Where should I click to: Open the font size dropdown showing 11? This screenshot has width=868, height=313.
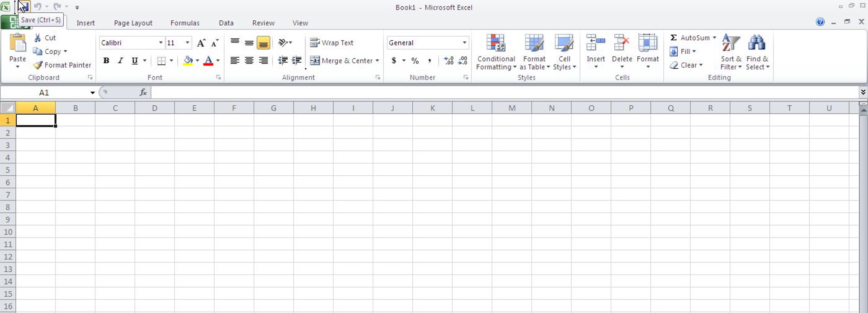pyautogui.click(x=187, y=43)
